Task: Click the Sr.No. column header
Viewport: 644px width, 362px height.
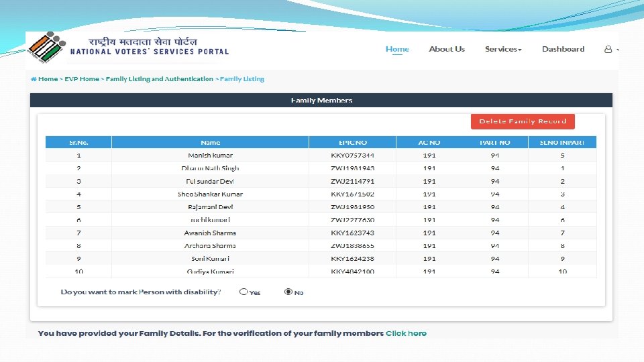Action: [78, 142]
